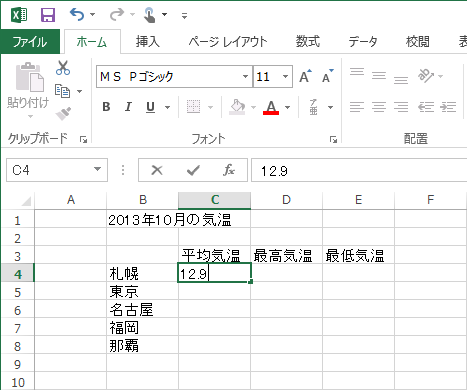Cancel the entry with X button
Screen dimensions: 467x390
point(157,170)
